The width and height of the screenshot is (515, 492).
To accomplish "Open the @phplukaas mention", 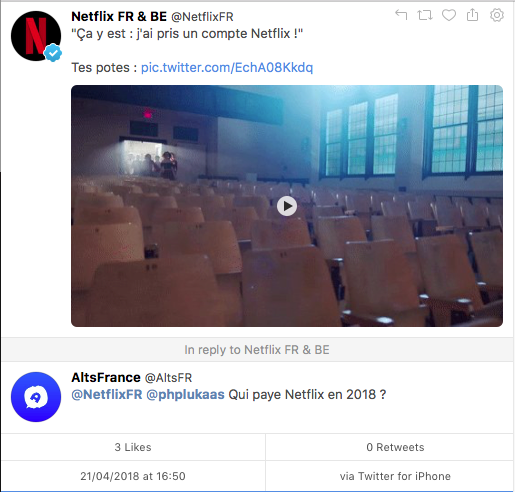I will (x=185, y=395).
